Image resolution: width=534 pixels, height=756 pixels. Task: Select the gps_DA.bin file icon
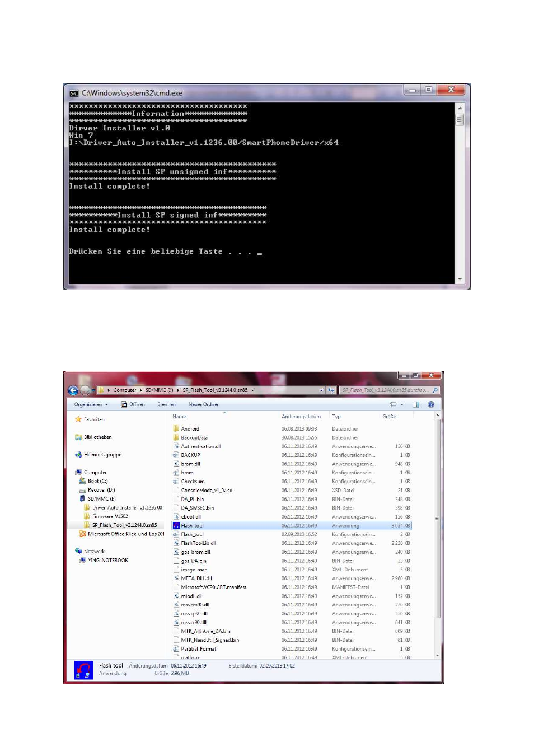176,561
